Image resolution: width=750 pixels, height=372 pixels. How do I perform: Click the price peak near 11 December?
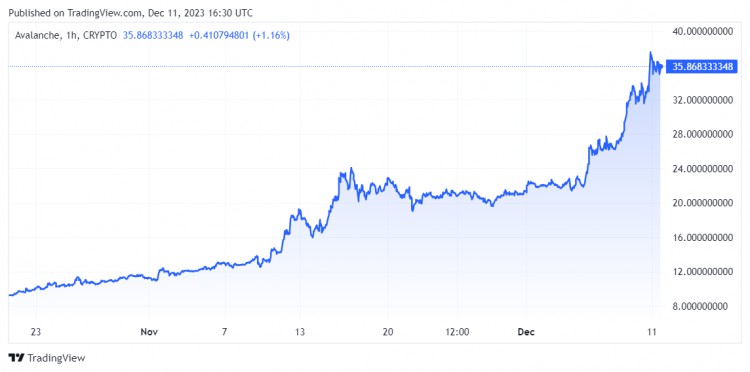[651, 53]
